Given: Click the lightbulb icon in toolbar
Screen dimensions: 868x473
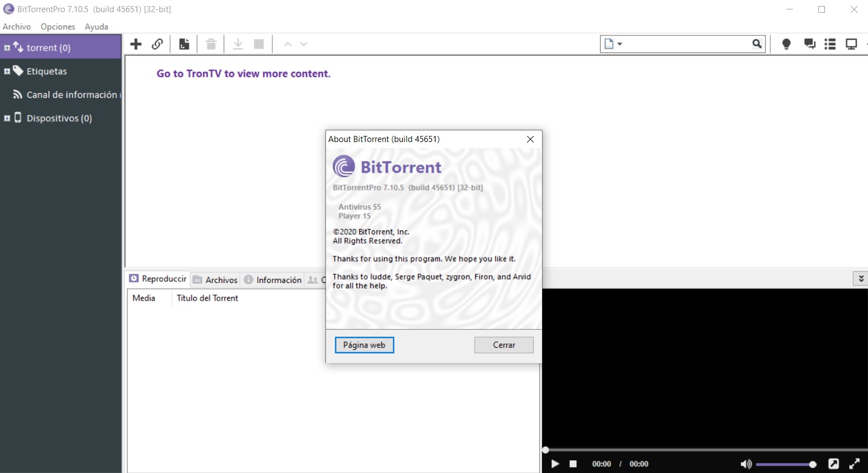Looking at the screenshot, I should (786, 44).
